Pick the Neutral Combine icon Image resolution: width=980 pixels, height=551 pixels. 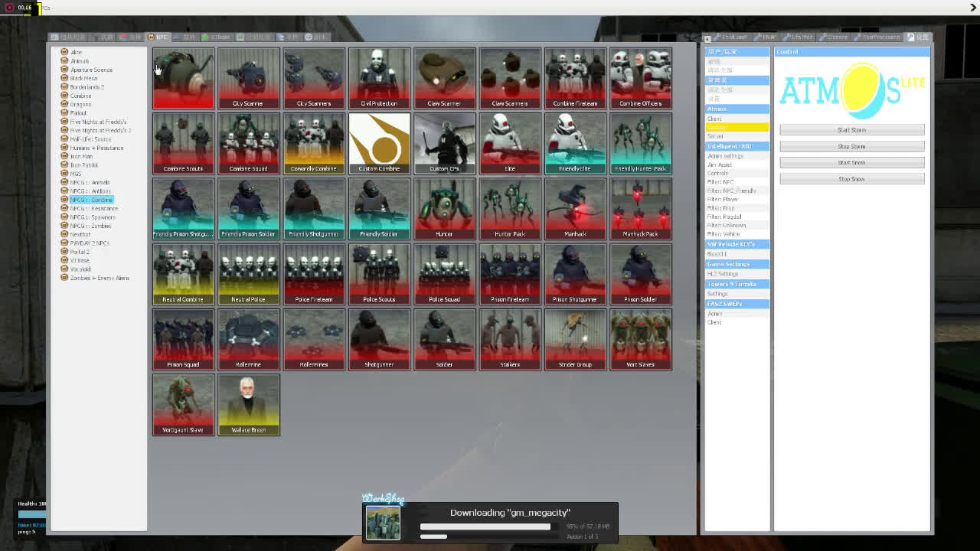(x=183, y=274)
